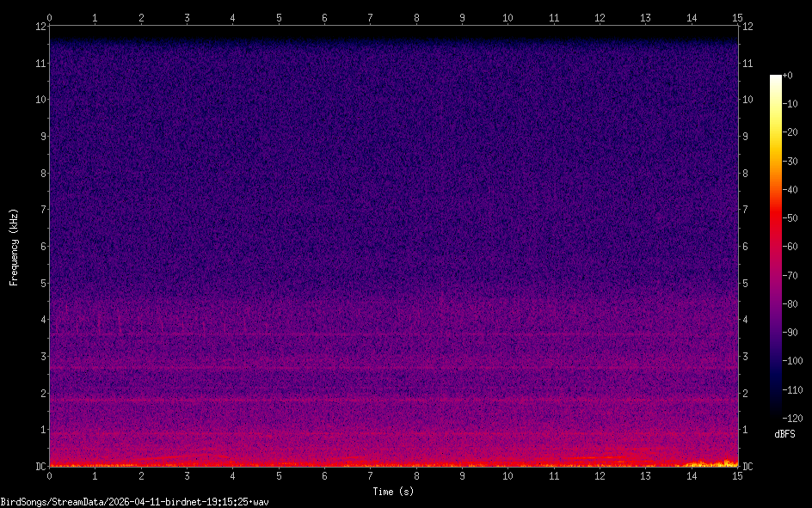Select the 6 kHz label on right axis

pyautogui.click(x=746, y=247)
